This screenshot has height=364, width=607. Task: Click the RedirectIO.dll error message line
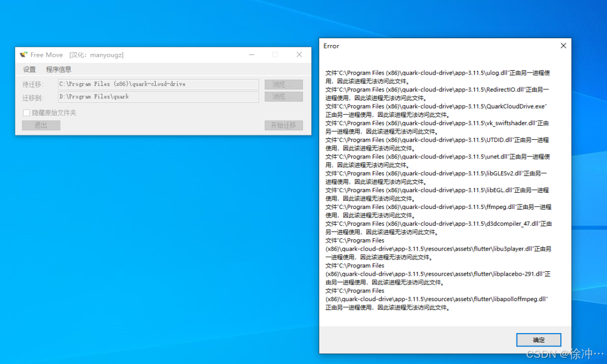[437, 94]
